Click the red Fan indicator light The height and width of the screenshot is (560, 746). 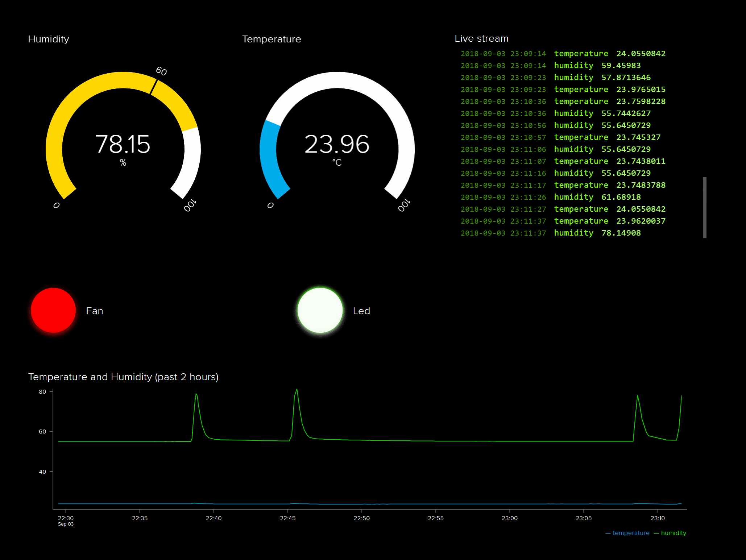coord(53,310)
